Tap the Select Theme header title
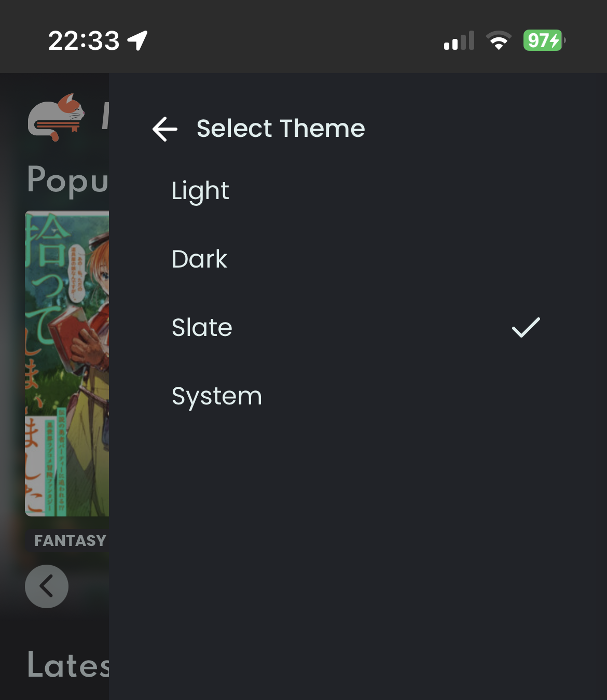This screenshot has height=700, width=607. pyautogui.click(x=281, y=128)
